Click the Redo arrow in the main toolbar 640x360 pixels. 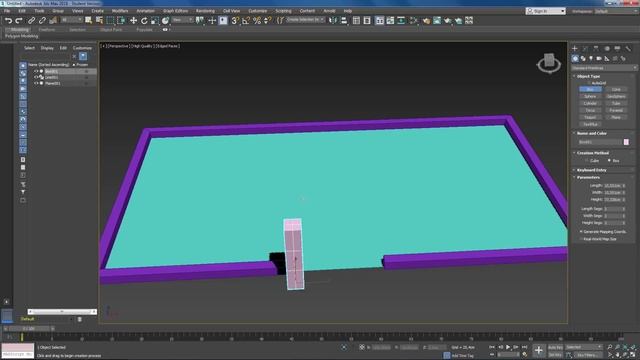tap(19, 20)
